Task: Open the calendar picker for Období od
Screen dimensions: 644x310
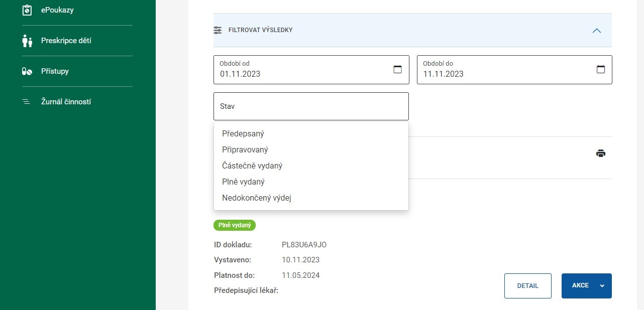Action: click(x=397, y=70)
